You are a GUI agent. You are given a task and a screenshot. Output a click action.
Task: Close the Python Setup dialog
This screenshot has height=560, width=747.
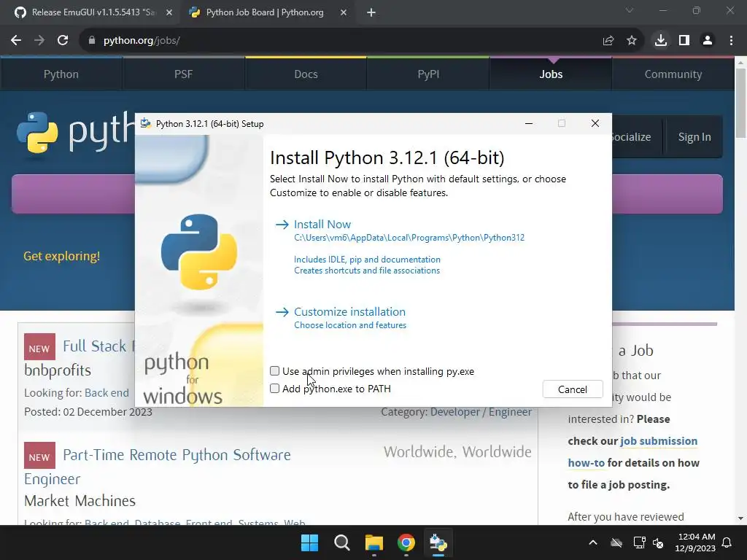[x=595, y=124]
